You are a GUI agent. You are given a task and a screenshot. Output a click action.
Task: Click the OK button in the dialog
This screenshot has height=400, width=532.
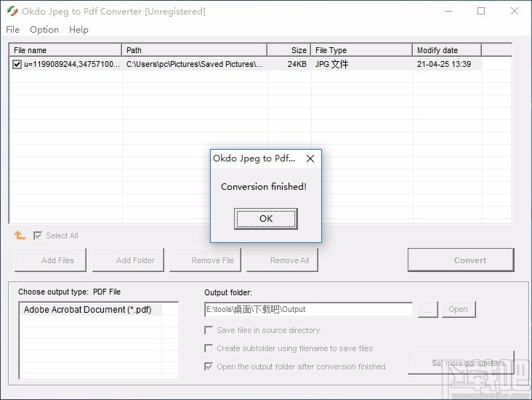pos(266,219)
